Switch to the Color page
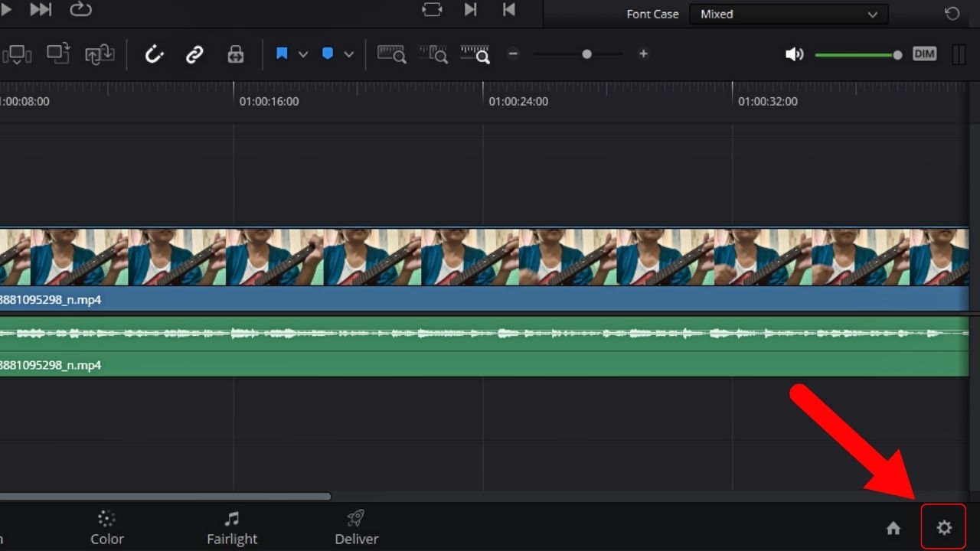The image size is (980, 551). [106, 527]
